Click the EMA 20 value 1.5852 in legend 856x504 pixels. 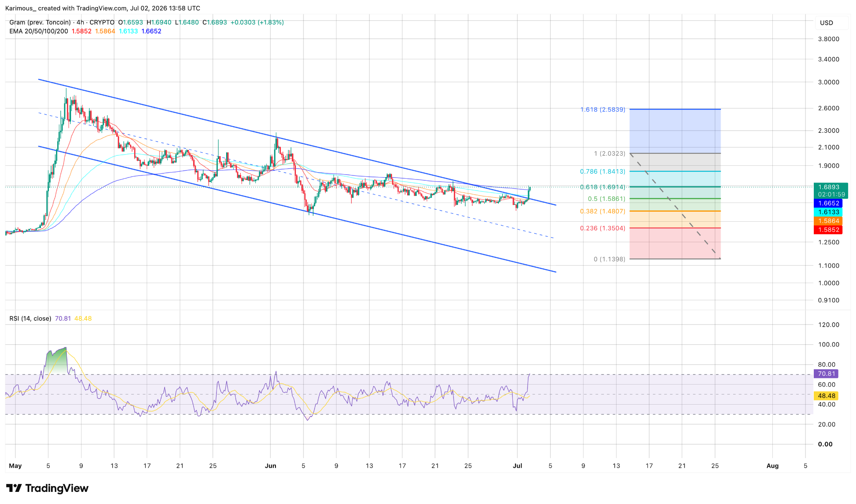(82, 31)
